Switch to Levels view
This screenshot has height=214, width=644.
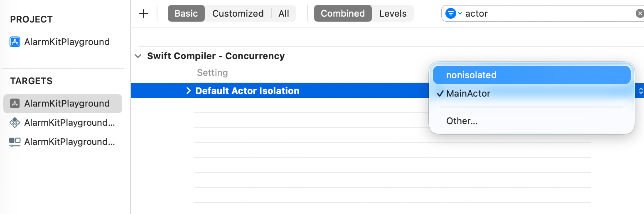point(393,13)
